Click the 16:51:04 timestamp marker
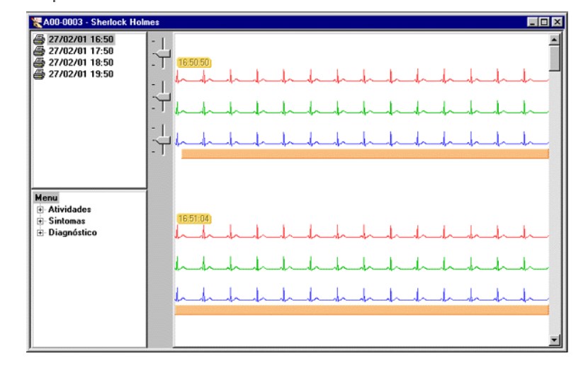 click(193, 219)
